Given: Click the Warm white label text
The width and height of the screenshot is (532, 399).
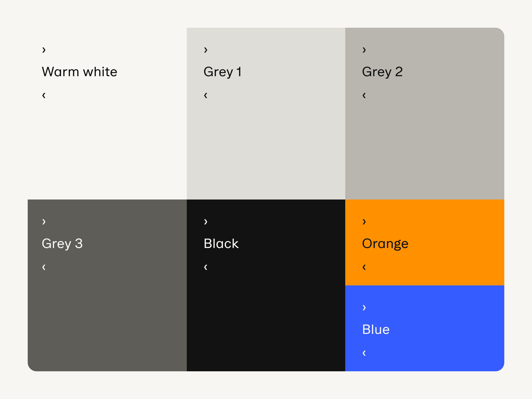Looking at the screenshot, I should (79, 72).
